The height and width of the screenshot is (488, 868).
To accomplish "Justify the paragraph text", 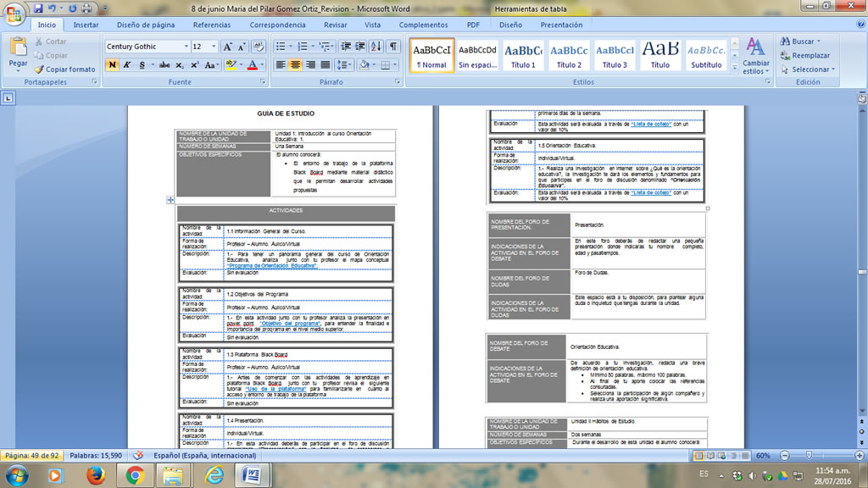I will (x=325, y=65).
